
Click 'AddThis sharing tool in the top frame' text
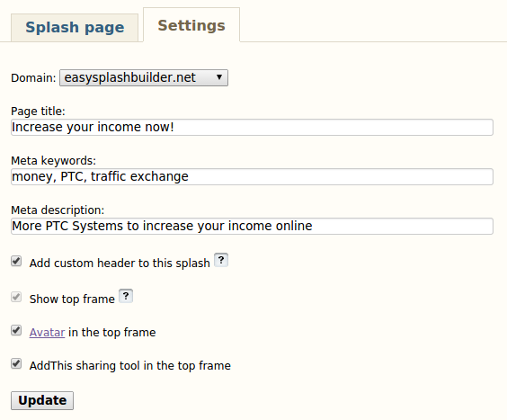coord(130,366)
